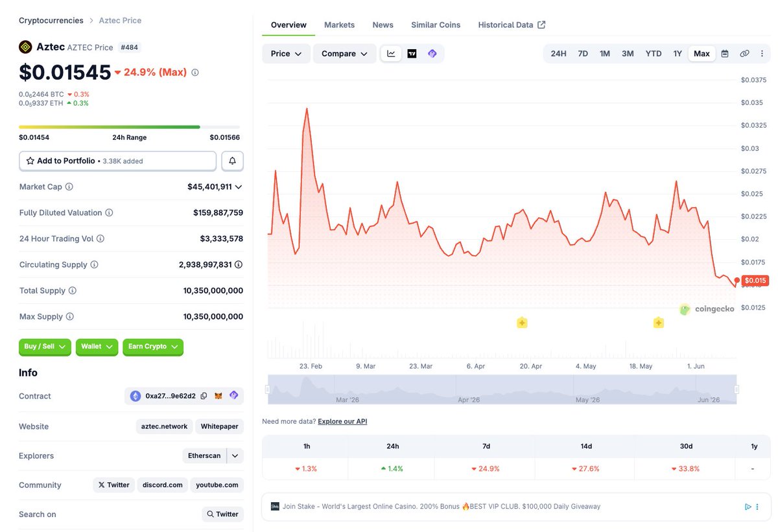
Task: Click the Fully Diluted Valuation info icon
Action: point(110,213)
